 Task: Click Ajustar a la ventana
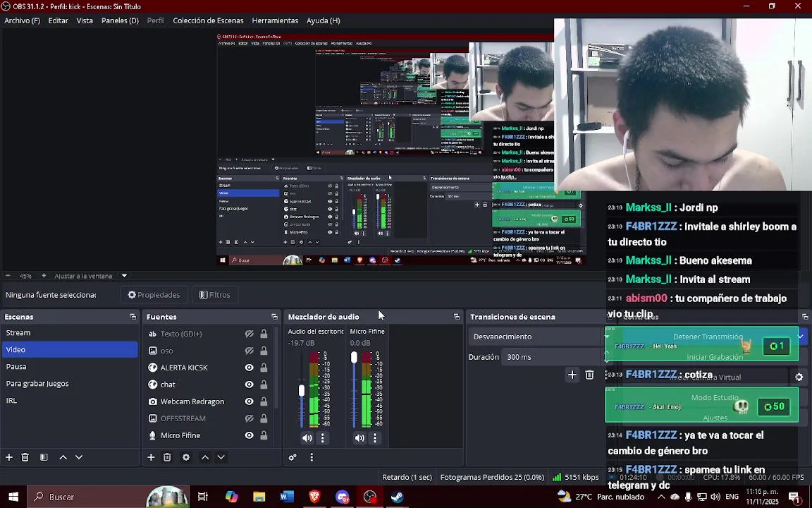pos(83,277)
